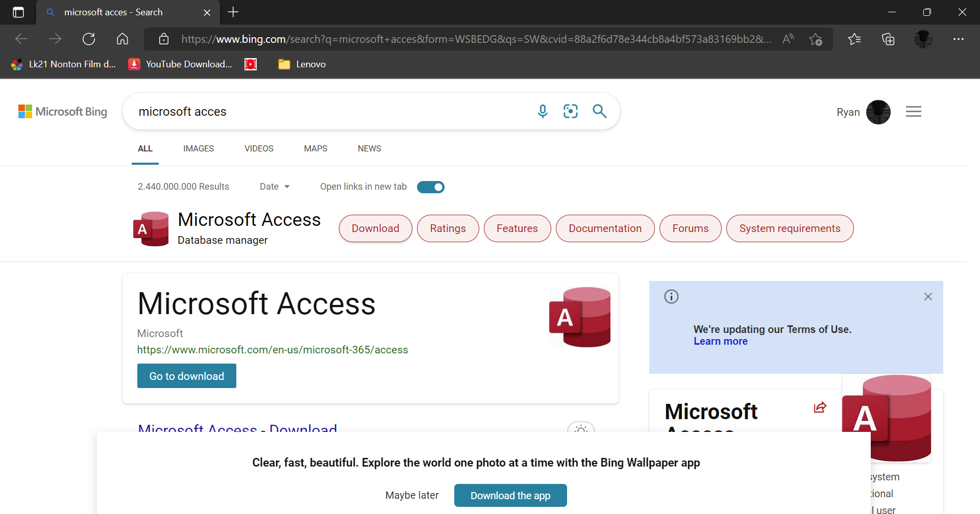Open the Settings and more menu

(959, 39)
